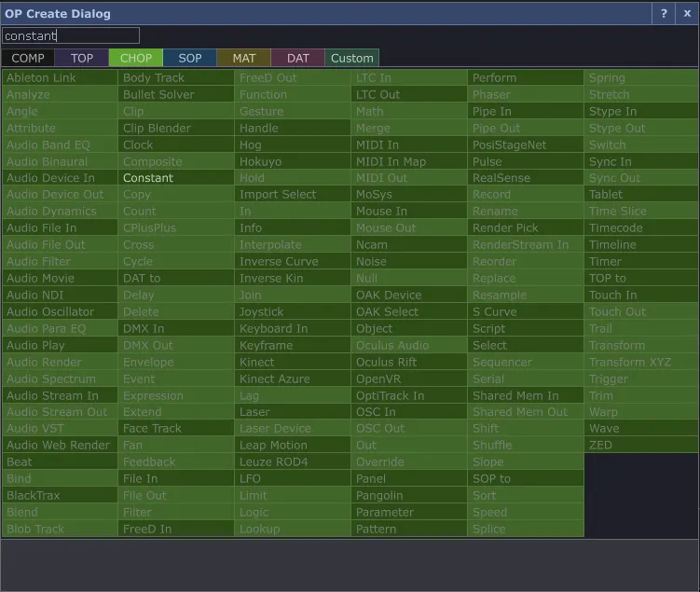Pick the Switch operator

pyautogui.click(x=641, y=145)
